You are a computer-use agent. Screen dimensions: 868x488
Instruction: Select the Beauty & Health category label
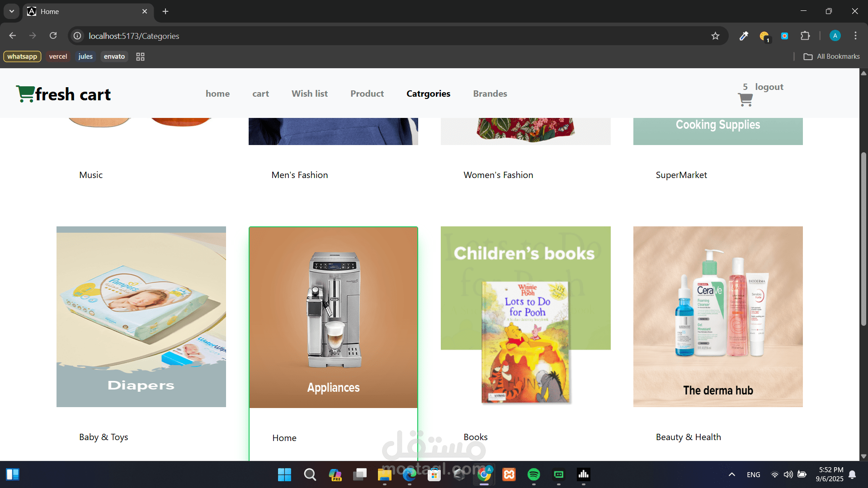[x=689, y=437]
